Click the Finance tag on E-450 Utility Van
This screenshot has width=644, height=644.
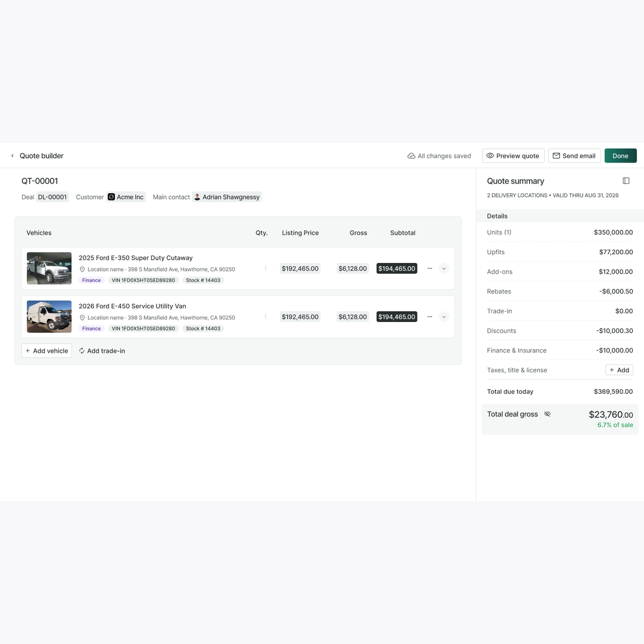pos(91,328)
